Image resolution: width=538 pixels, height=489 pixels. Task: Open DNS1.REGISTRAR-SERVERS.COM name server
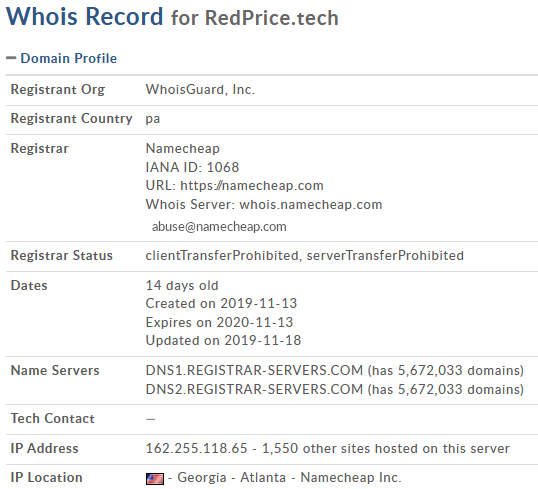pos(254,371)
